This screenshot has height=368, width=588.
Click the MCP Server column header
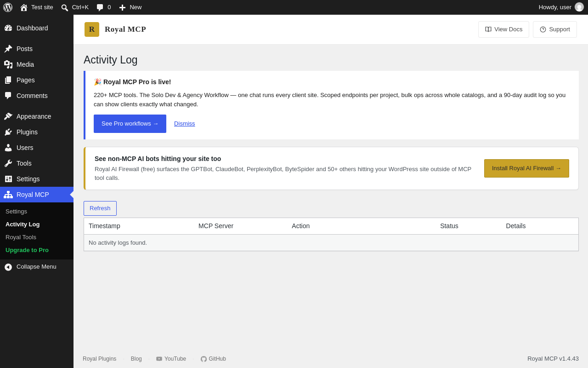[216, 226]
